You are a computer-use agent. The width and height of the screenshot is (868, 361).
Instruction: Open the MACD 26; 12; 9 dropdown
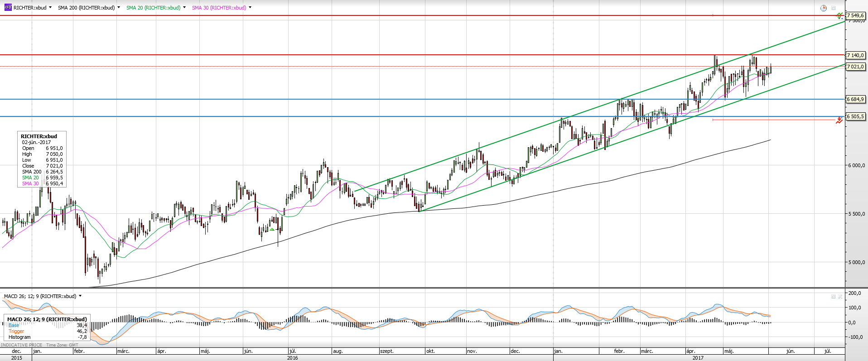click(x=80, y=296)
